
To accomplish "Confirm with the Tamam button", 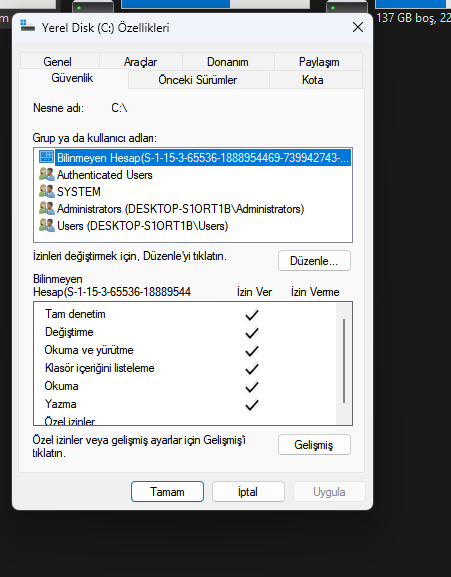I will click(x=167, y=491).
